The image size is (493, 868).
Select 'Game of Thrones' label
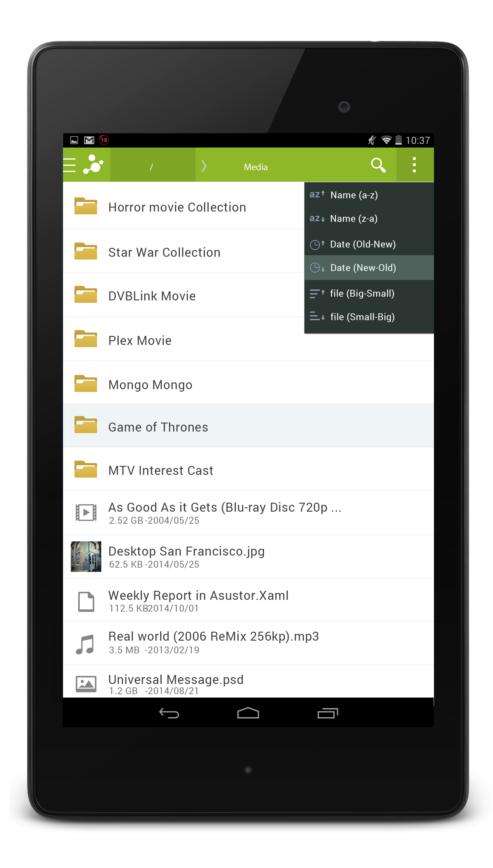[158, 427]
